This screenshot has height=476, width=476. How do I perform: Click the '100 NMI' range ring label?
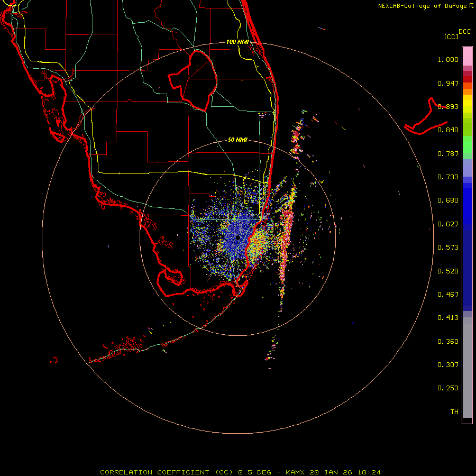click(x=237, y=42)
